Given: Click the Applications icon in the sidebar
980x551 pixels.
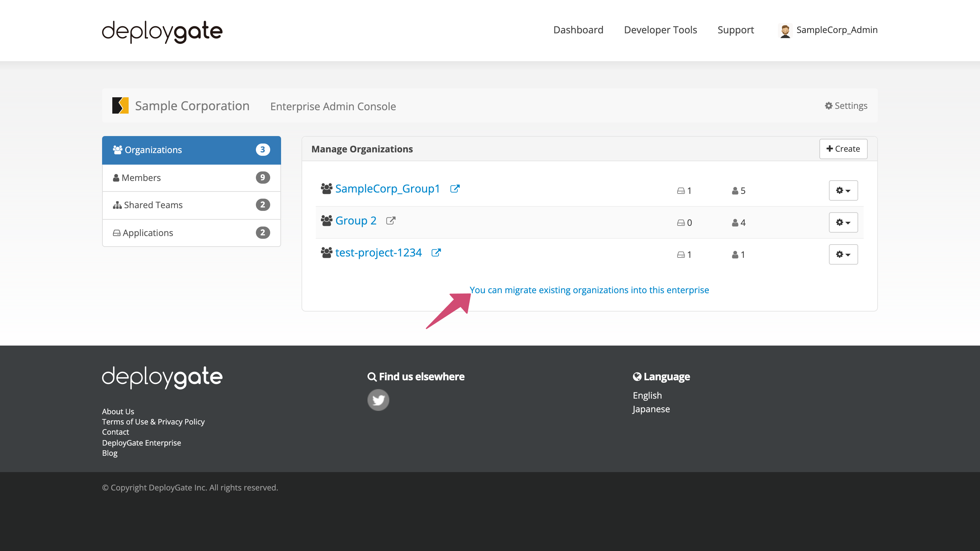Looking at the screenshot, I should point(116,232).
